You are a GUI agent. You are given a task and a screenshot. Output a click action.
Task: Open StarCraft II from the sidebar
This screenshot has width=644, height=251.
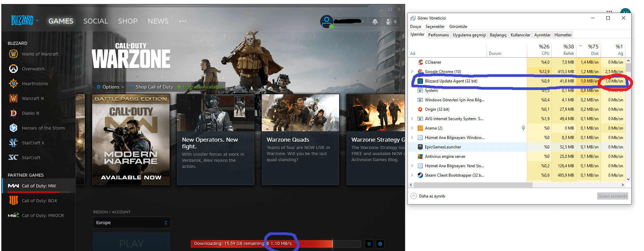tap(26, 143)
